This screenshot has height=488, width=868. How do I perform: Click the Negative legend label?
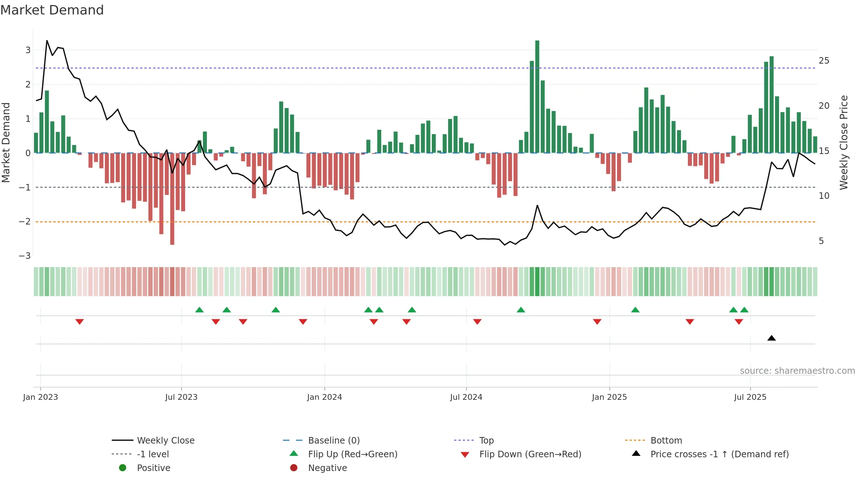coord(328,468)
